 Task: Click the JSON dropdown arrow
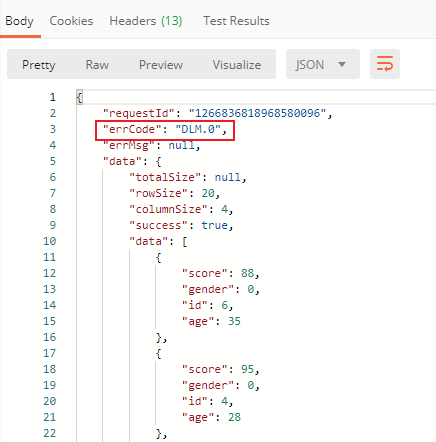click(342, 64)
